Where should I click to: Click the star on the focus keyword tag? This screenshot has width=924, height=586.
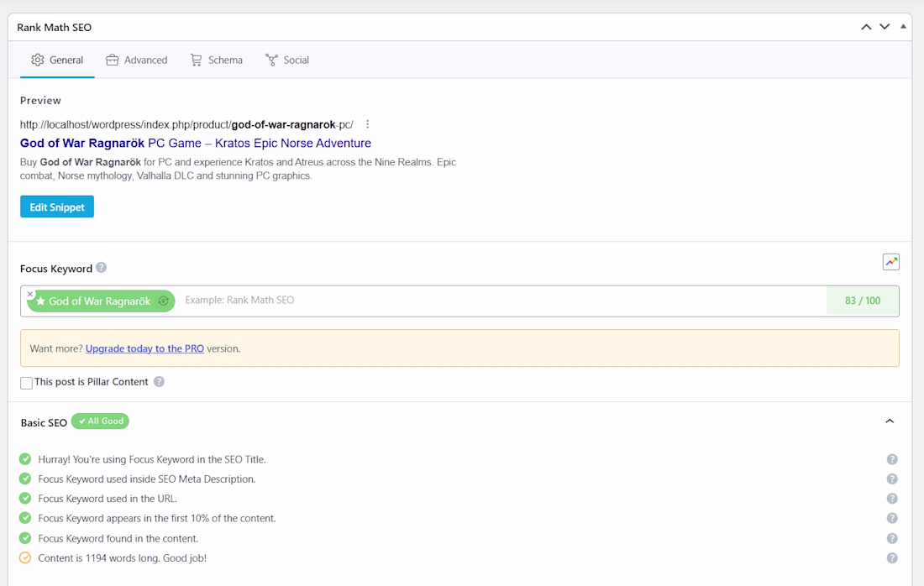tap(40, 301)
